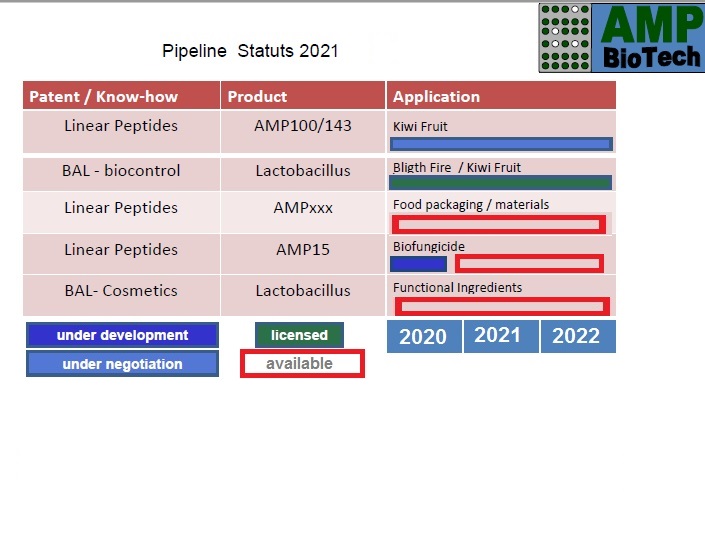Click the 'Pipeline Statuts 2021' title
The height and width of the screenshot is (541, 705).
[250, 51]
